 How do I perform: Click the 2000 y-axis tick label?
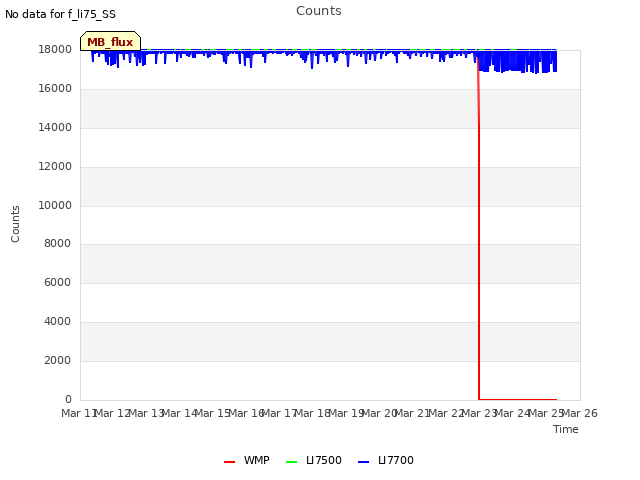(57, 360)
